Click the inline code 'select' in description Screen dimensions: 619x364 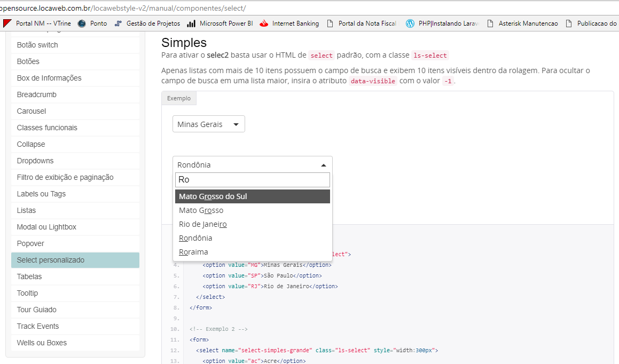coord(322,56)
